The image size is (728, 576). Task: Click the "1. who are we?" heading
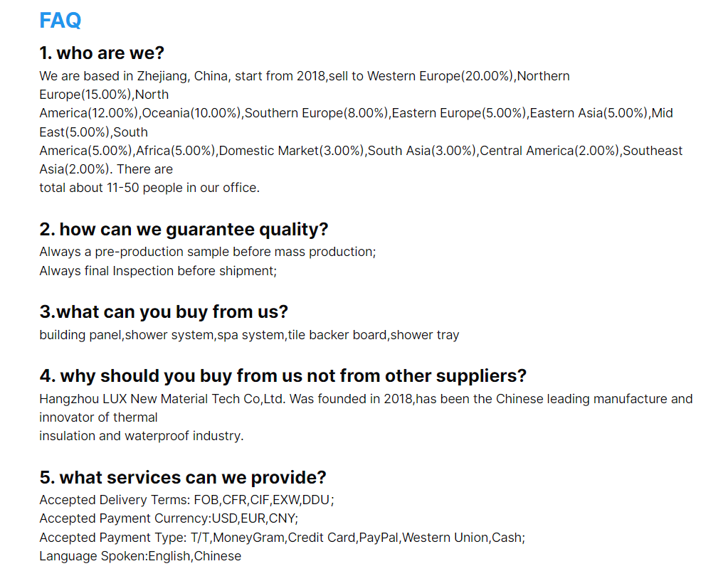pyautogui.click(x=102, y=53)
